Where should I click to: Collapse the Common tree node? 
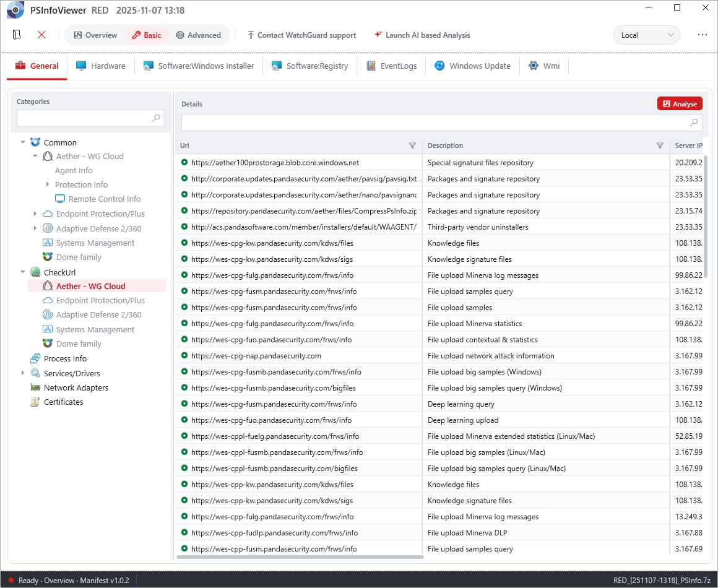pos(23,142)
